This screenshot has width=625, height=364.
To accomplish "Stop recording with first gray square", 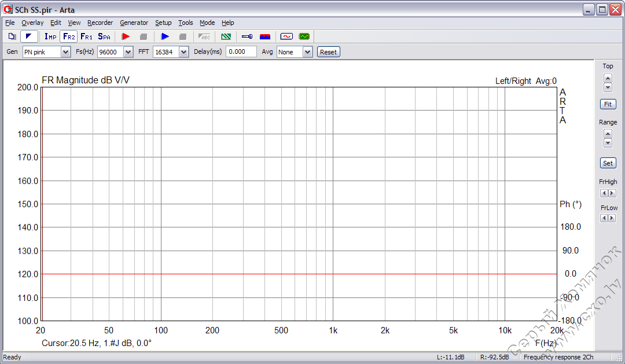I will tap(144, 36).
